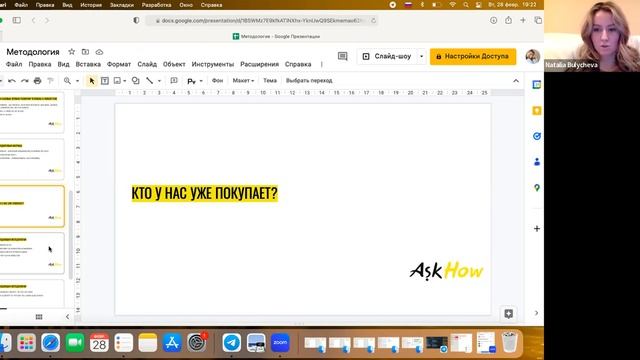Open the Инструменты menu
The width and height of the screenshot is (640, 360).
point(213,64)
